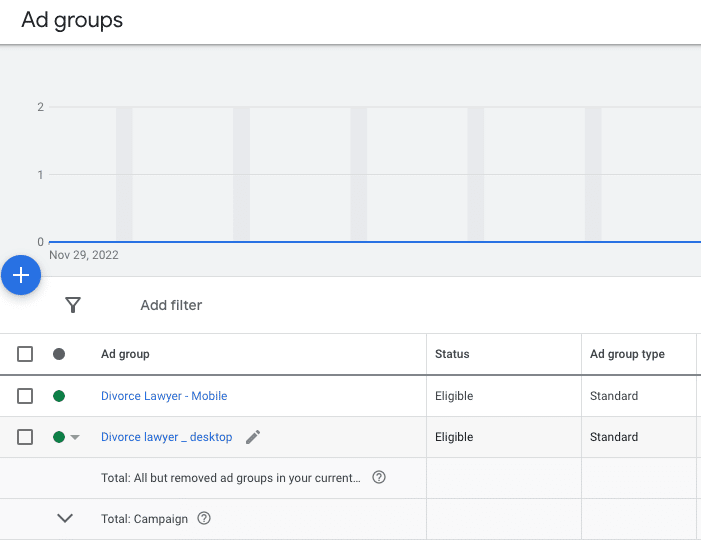Expand the Total: Campaign row chevron

[65, 518]
